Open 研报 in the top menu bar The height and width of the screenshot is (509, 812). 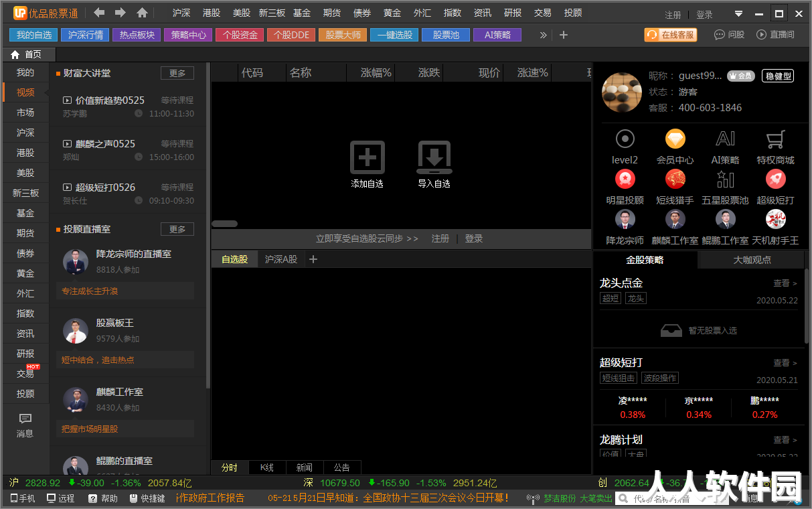pos(513,13)
